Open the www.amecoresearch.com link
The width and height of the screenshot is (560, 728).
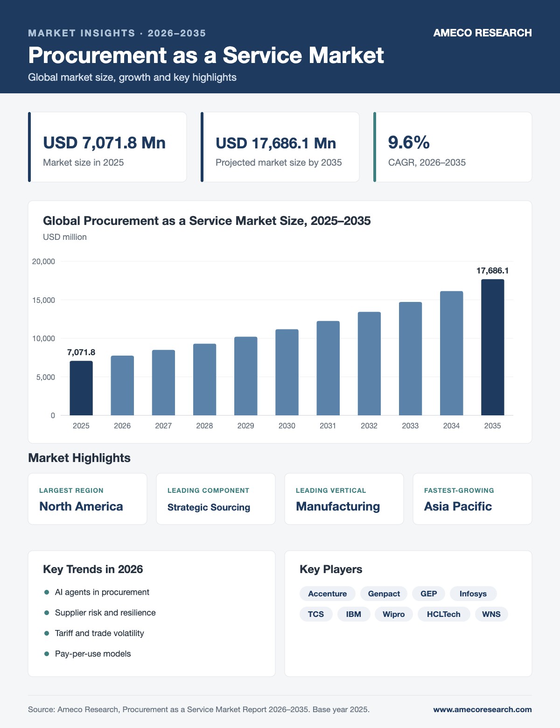[483, 709]
